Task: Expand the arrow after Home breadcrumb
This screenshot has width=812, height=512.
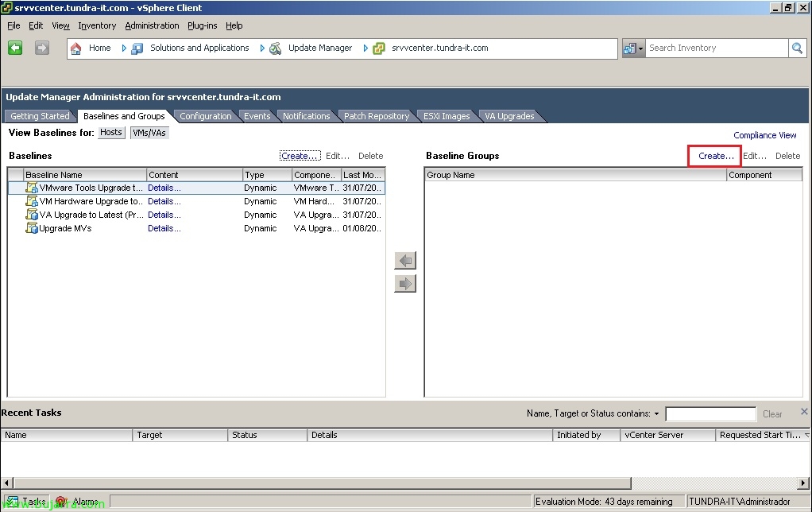Action: coord(124,48)
